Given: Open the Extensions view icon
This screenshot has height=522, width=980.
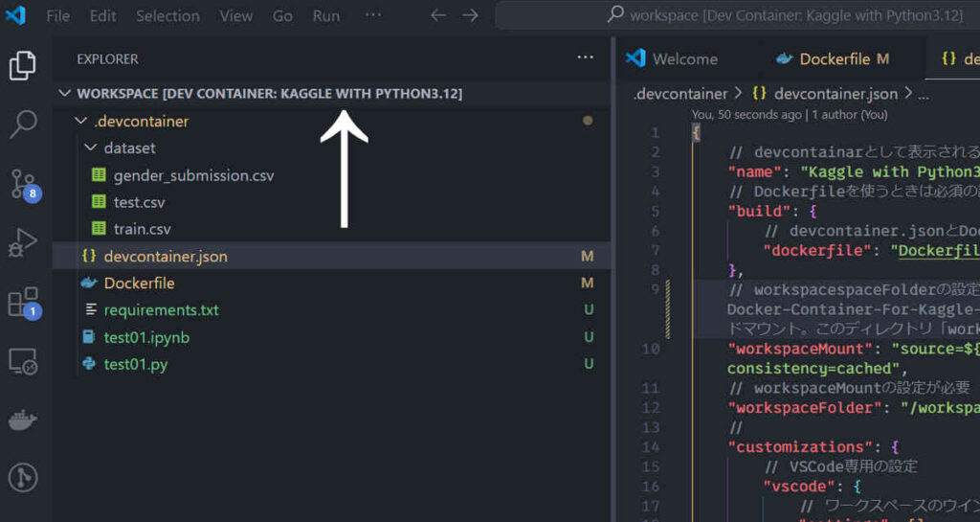Looking at the screenshot, I should pyautogui.click(x=22, y=302).
